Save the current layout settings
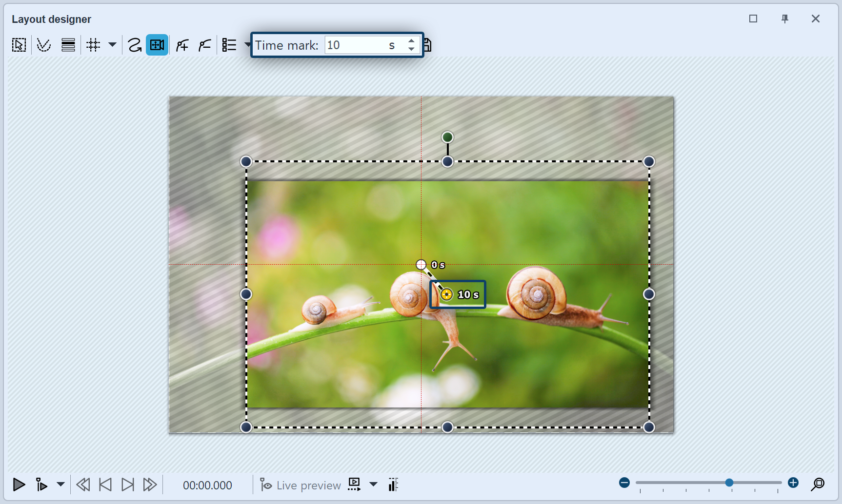 428,44
